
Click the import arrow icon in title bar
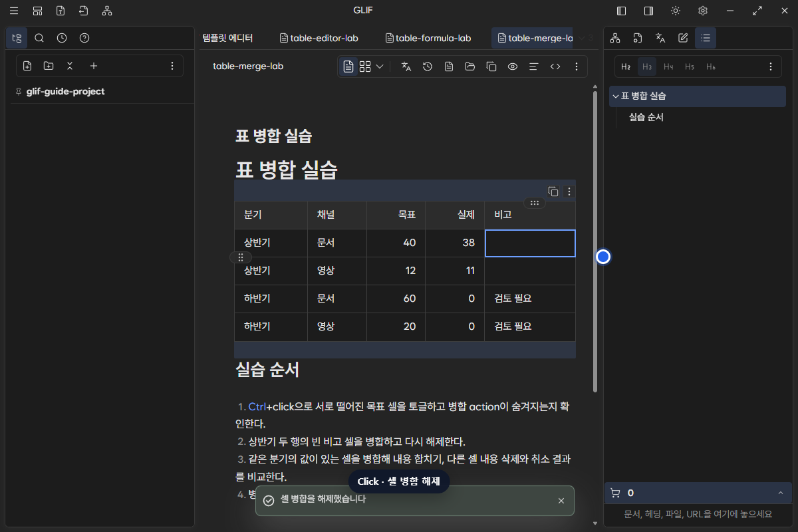83,11
